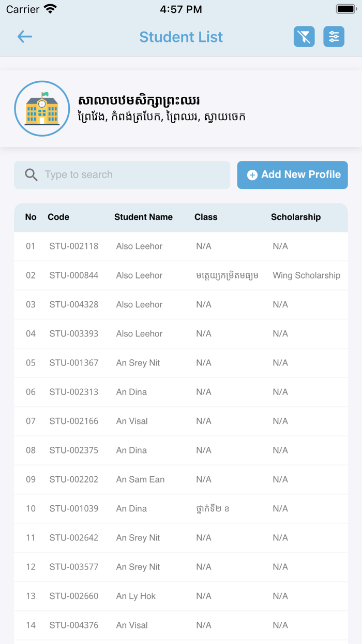This screenshot has height=644, width=362.
Task: Tap the Scholarship column header
Action: pos(296,217)
